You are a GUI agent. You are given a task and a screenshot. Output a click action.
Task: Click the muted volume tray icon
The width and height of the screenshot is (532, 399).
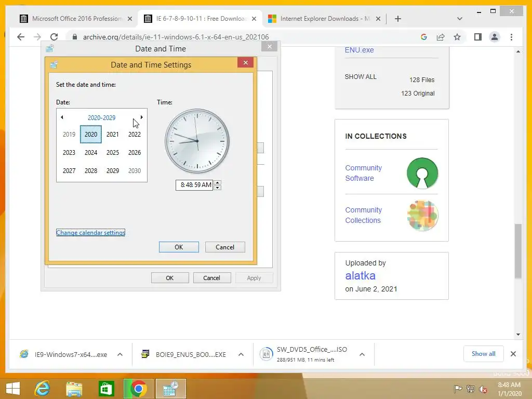pos(483,389)
